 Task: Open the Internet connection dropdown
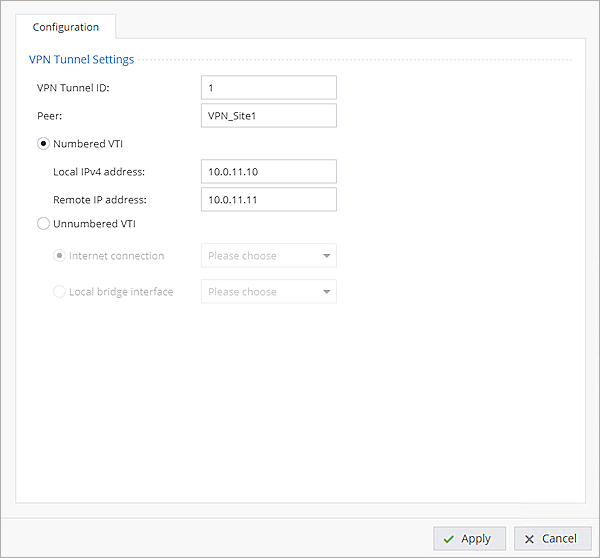268,256
